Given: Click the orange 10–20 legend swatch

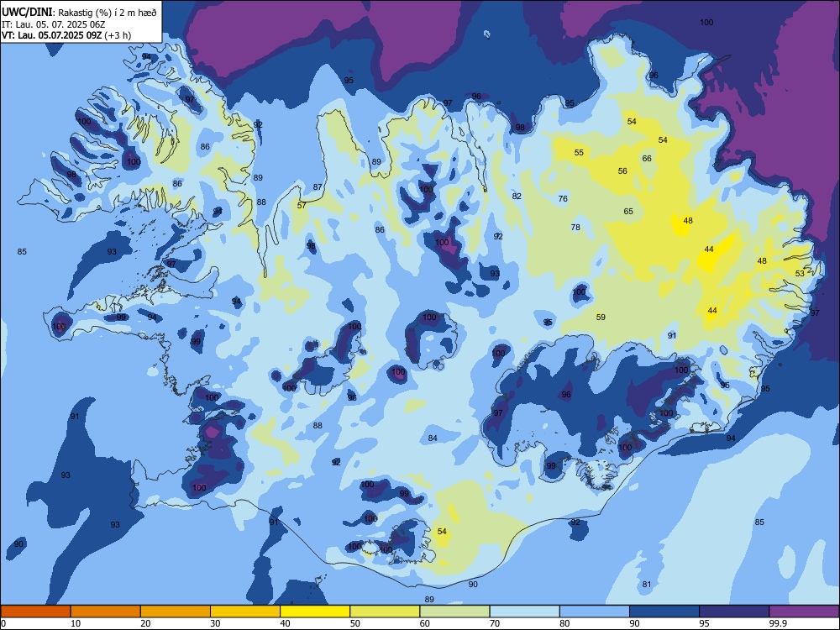Looking at the screenshot, I should pyautogui.click(x=106, y=612).
